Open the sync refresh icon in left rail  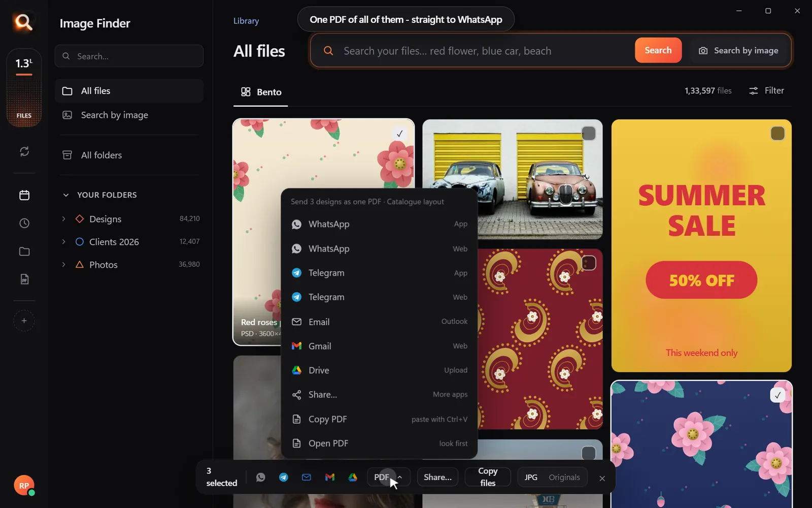24,151
